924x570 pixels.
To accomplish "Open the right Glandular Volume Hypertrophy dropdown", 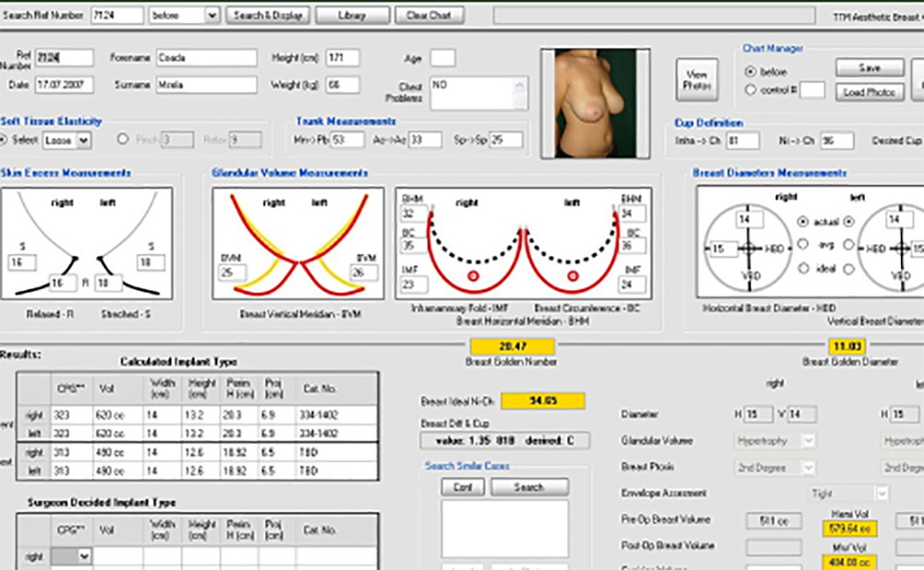I will click(x=808, y=442).
